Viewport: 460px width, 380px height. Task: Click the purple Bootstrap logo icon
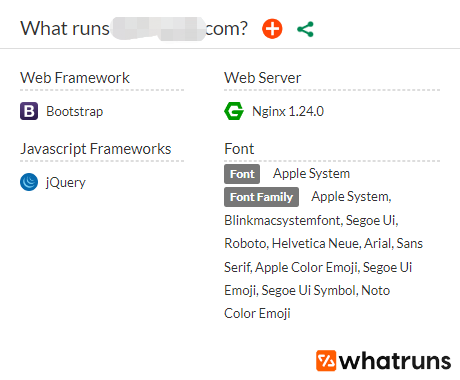29,111
